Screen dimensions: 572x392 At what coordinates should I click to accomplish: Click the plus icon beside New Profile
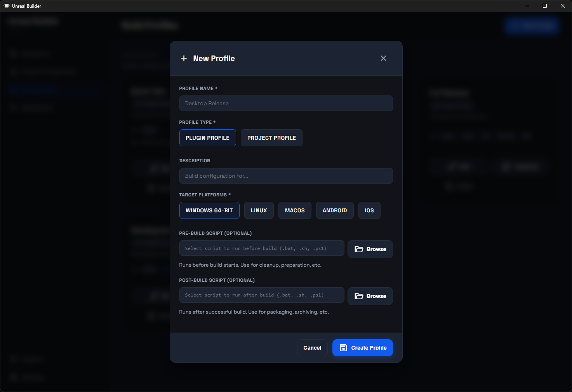click(184, 58)
